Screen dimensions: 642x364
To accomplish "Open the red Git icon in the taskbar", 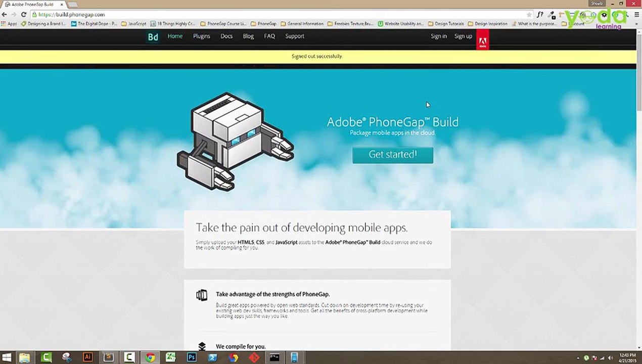I will click(x=254, y=358).
